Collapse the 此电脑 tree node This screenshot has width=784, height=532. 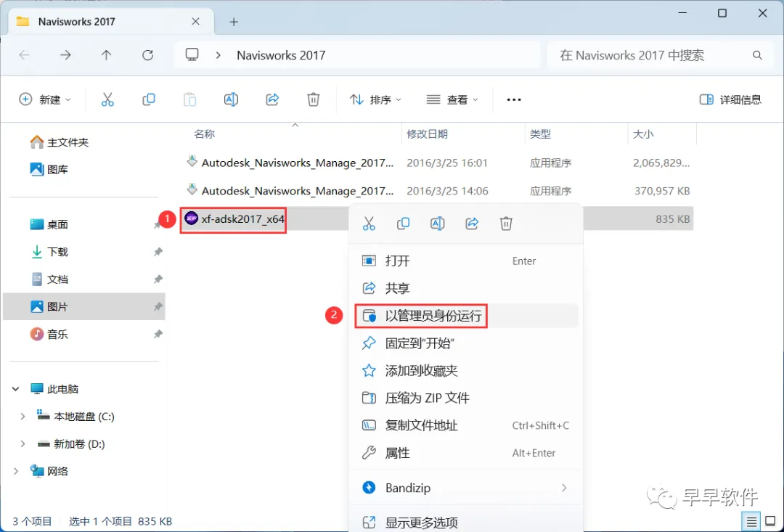(15, 389)
